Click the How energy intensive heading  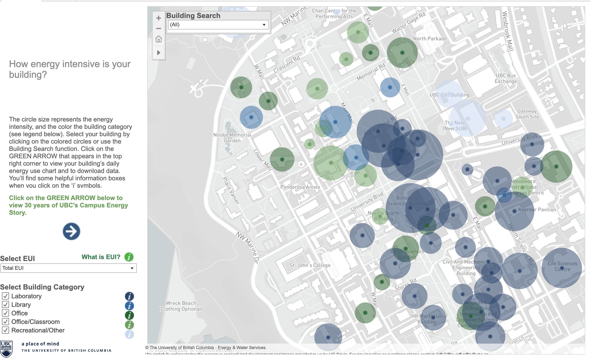tap(70, 69)
